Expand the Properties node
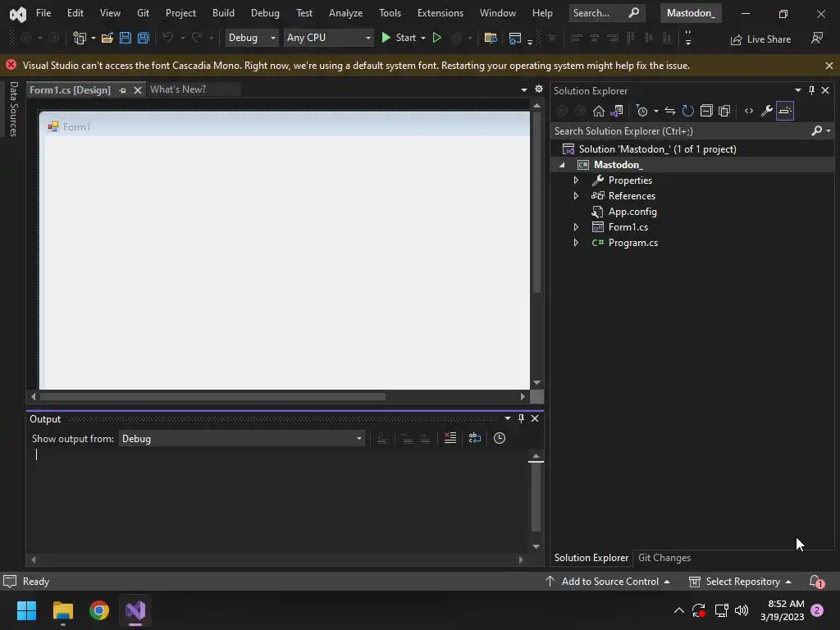This screenshot has height=630, width=840. pos(576,180)
